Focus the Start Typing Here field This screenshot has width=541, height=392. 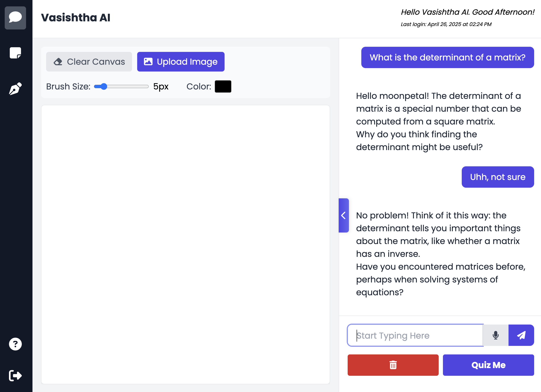[415, 335]
